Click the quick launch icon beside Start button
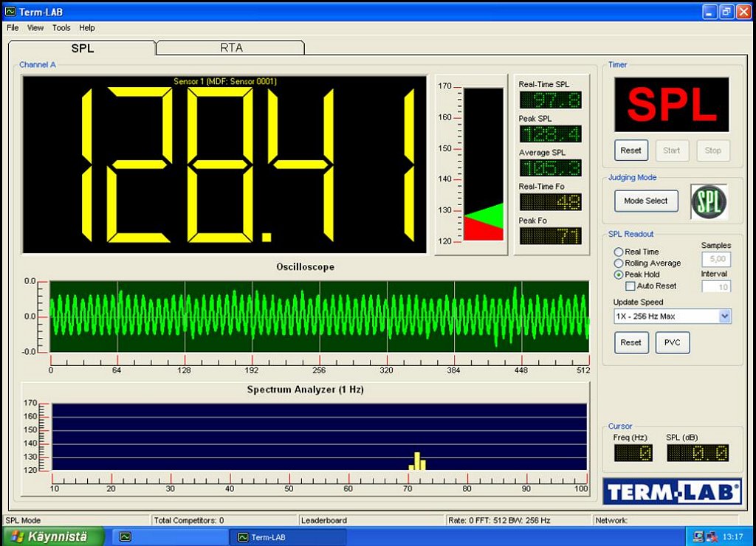The image size is (756, 546). coord(126,537)
